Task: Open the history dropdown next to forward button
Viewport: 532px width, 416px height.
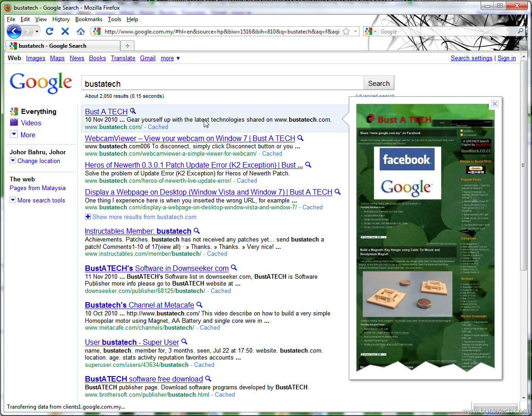Action: (x=37, y=32)
